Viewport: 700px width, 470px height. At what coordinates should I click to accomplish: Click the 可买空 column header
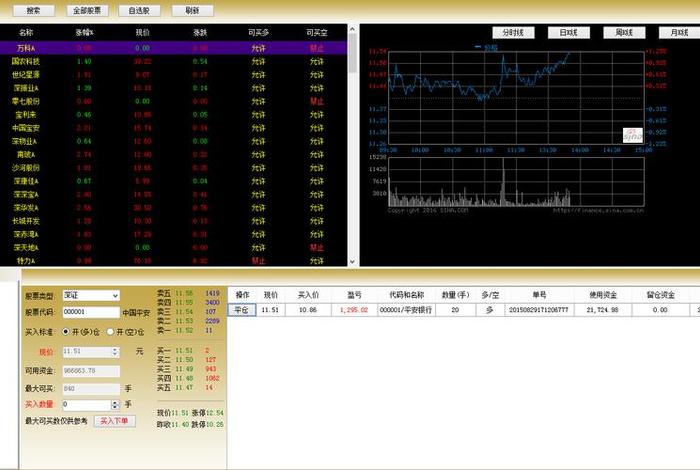point(317,33)
